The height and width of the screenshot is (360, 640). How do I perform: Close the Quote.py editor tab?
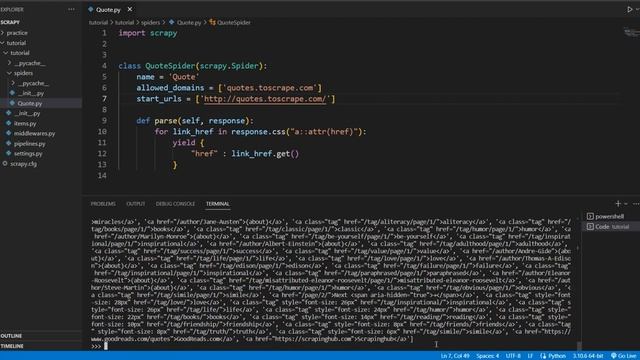[130, 9]
